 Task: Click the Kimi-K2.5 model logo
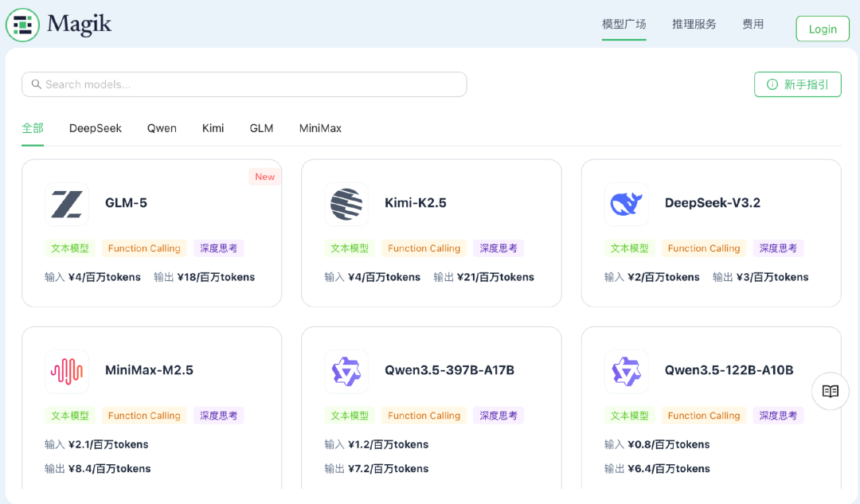pyautogui.click(x=346, y=204)
